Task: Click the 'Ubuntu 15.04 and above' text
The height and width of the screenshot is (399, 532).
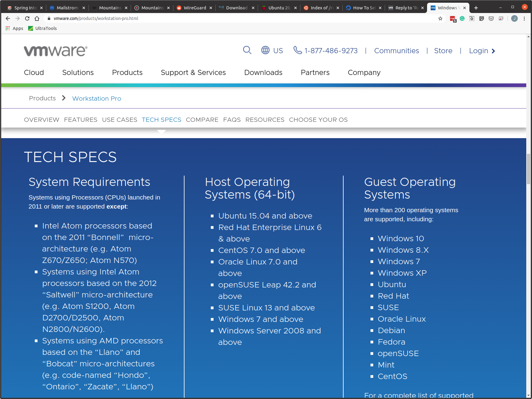Action: pos(265,216)
